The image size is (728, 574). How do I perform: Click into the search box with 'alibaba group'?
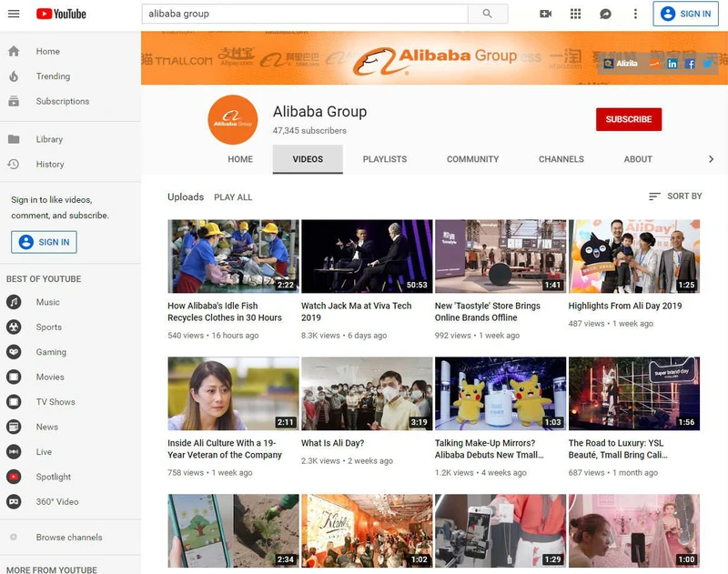(x=305, y=14)
